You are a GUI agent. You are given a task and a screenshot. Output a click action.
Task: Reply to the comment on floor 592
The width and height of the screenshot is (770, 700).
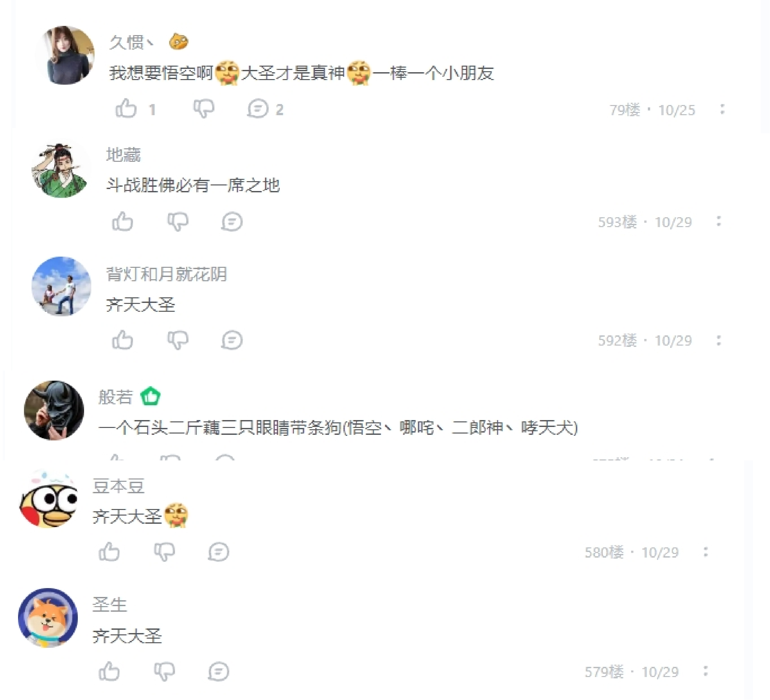(231, 340)
